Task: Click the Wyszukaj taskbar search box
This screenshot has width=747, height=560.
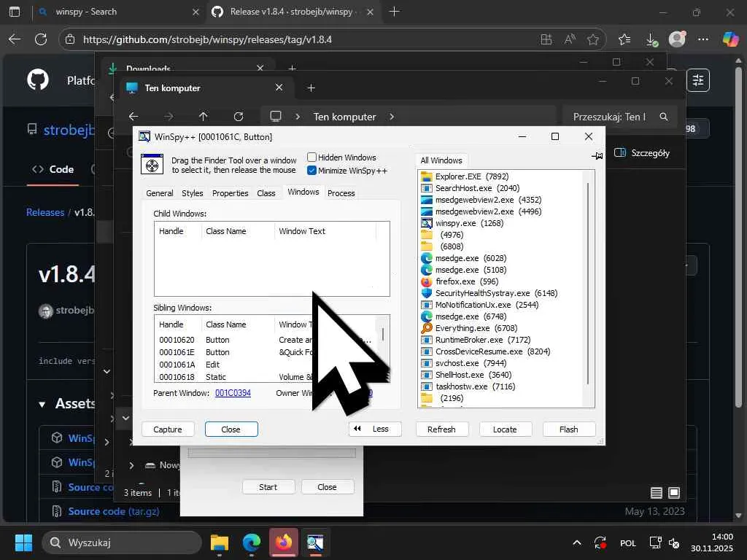Action: (122, 542)
